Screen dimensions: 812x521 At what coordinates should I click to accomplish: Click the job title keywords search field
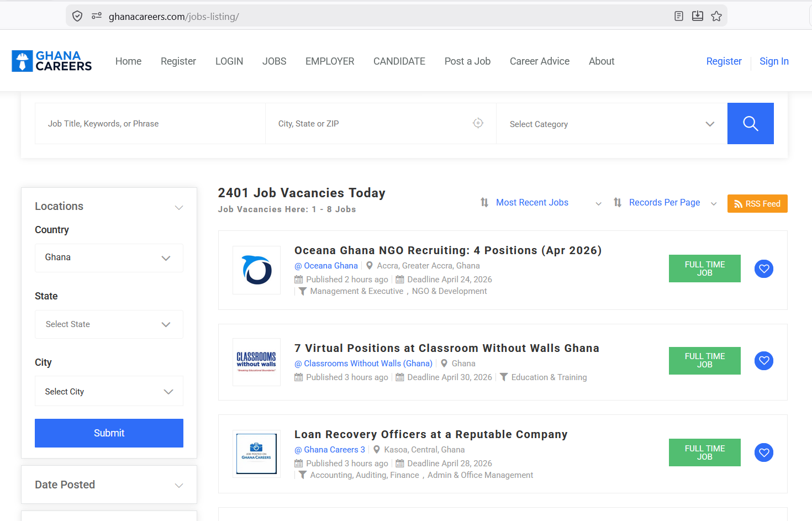tap(150, 124)
